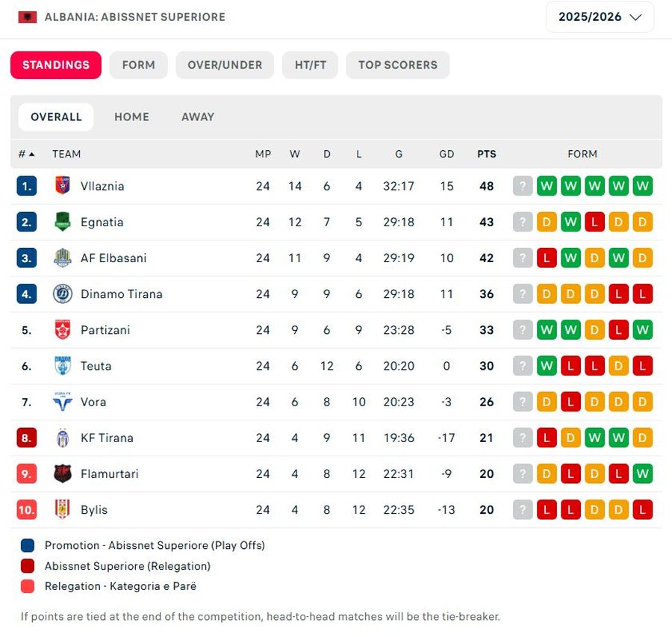672x637 pixels.
Task: Click the Flamurtari team badge
Action: pyautogui.click(x=62, y=473)
